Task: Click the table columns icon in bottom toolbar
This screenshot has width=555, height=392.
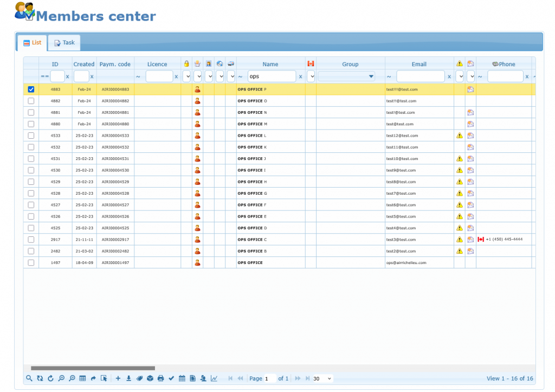Action: click(x=82, y=378)
